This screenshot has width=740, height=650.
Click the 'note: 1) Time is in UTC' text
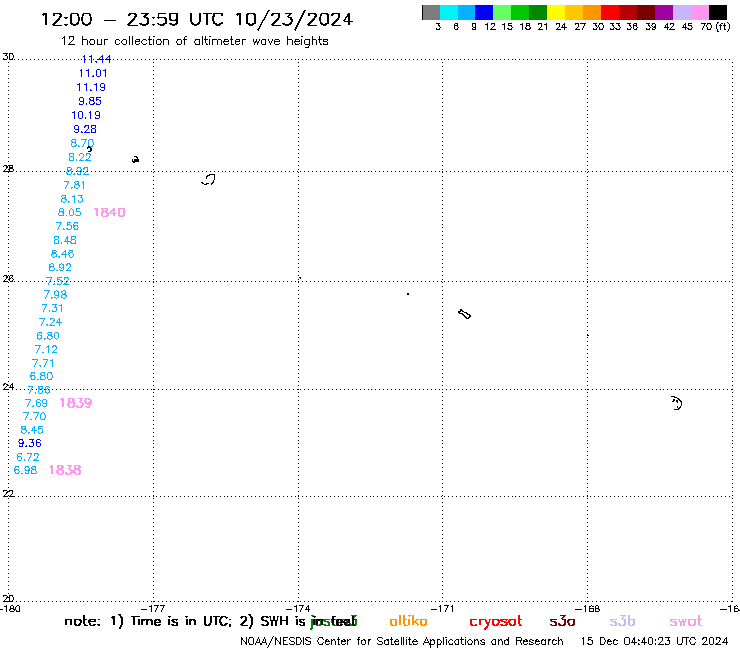tap(148, 621)
